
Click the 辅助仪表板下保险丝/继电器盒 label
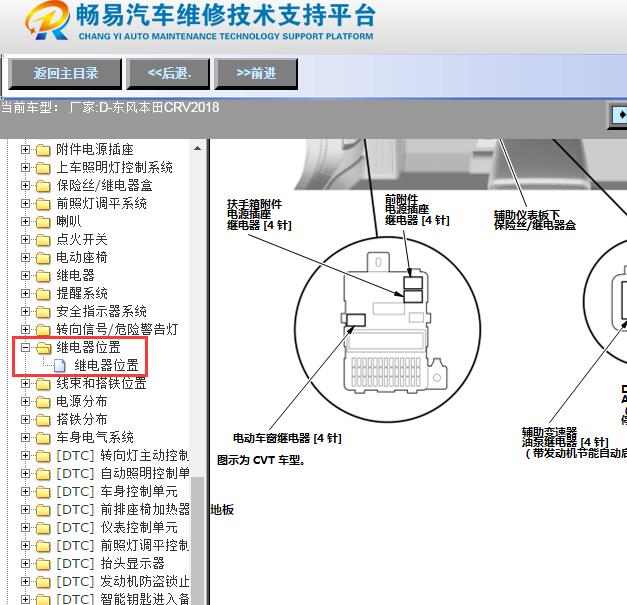535,220
